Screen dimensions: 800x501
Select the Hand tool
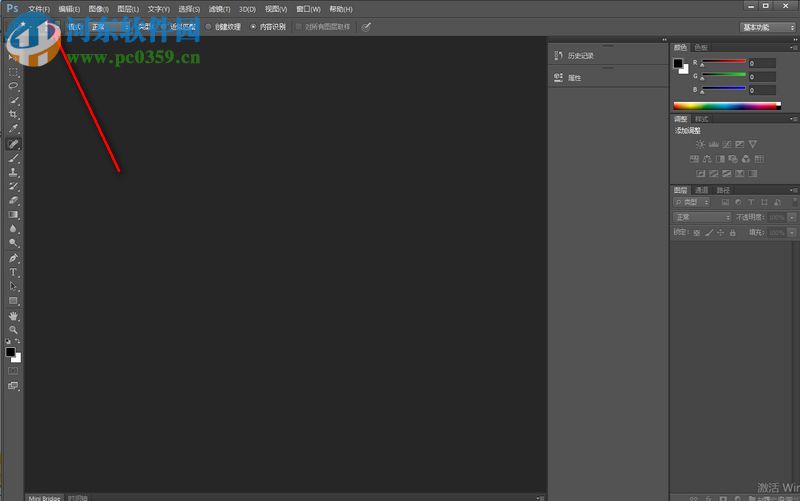click(x=13, y=316)
